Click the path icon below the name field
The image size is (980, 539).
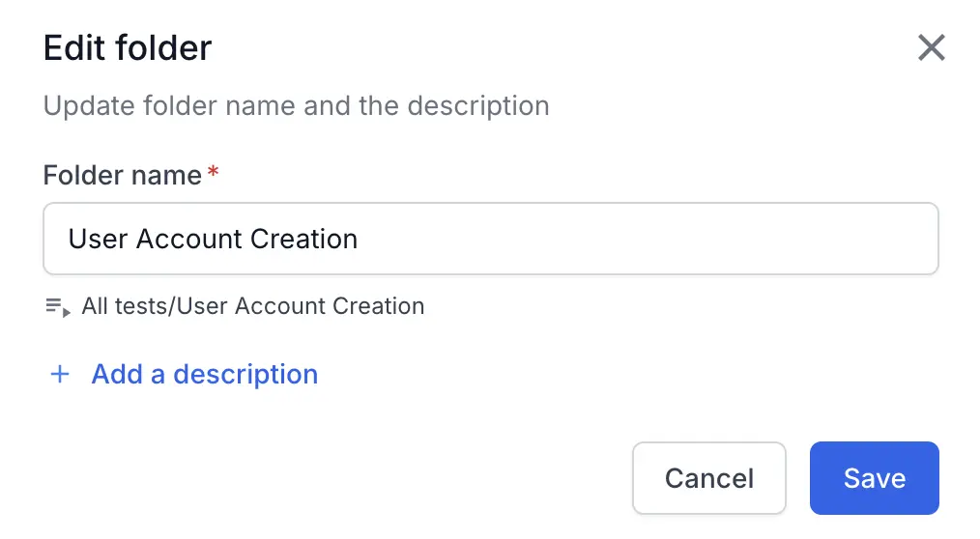[58, 307]
